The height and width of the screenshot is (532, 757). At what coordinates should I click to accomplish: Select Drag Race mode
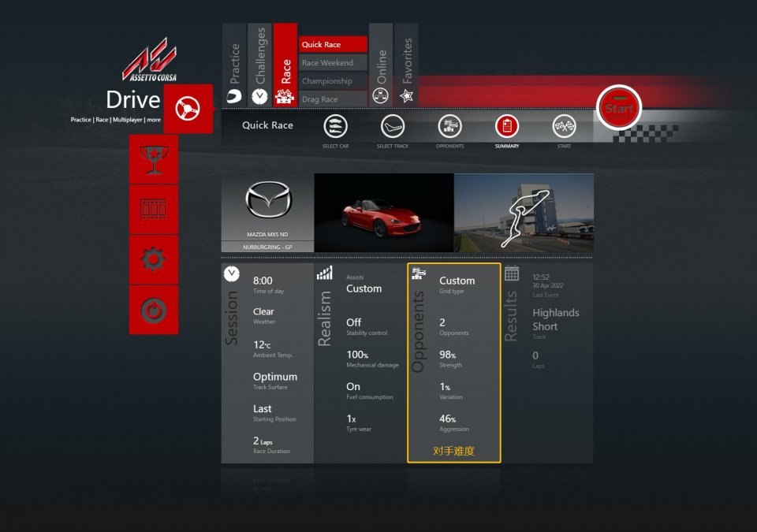click(333, 99)
